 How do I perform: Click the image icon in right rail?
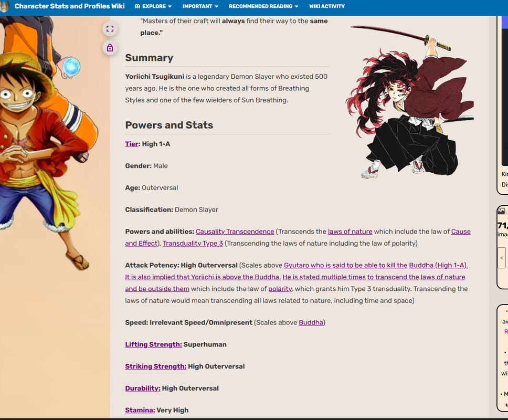click(x=501, y=211)
